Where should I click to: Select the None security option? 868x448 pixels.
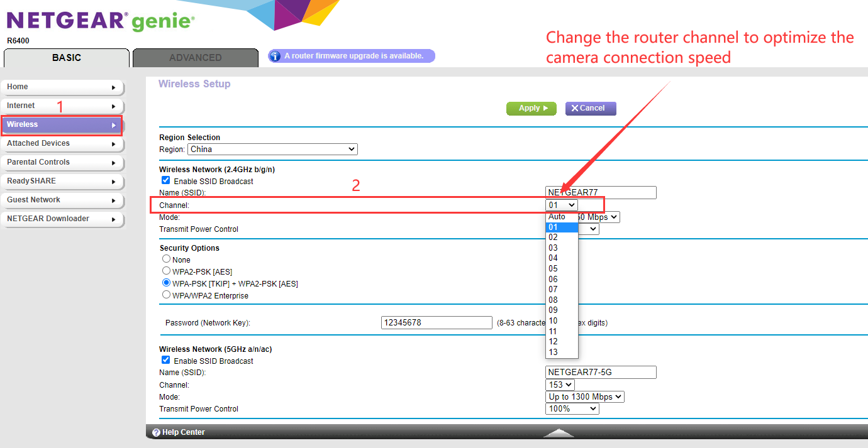coord(166,259)
